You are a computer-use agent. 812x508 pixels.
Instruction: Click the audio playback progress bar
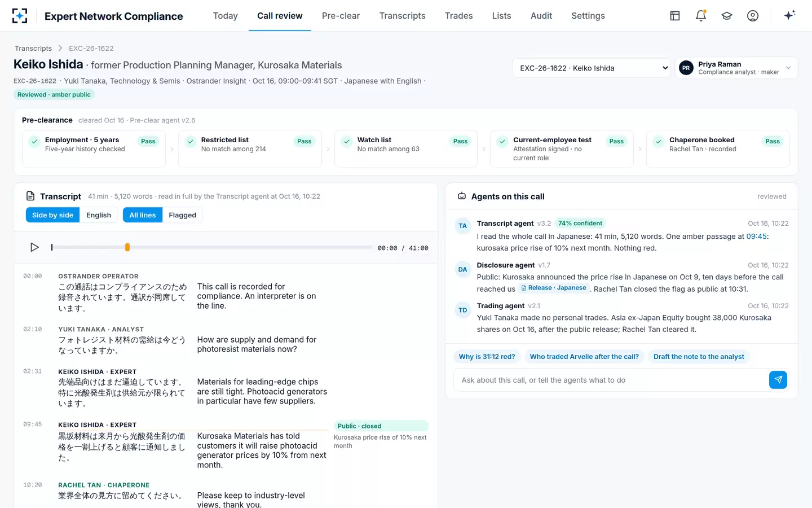tap(211, 247)
